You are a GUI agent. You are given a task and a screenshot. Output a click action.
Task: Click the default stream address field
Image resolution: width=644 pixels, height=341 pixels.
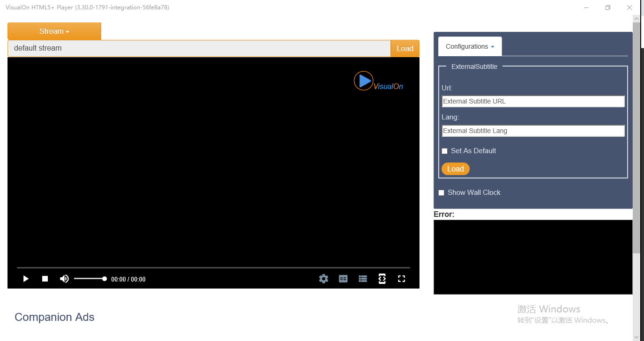199,48
